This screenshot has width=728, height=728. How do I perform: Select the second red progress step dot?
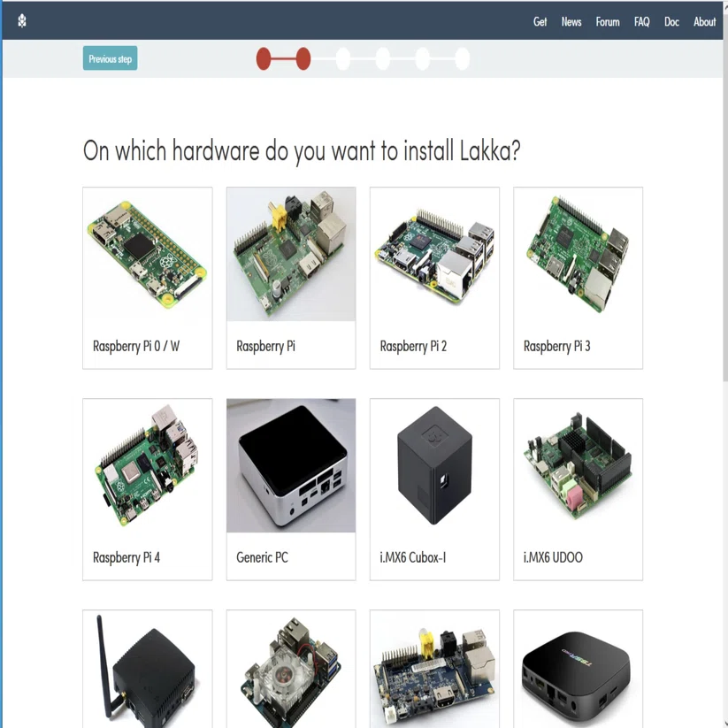pos(303,59)
